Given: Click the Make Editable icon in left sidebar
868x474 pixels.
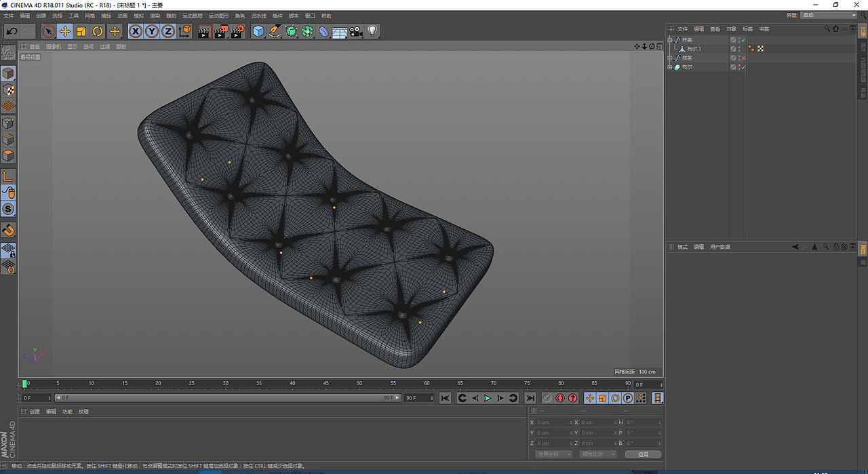Looking at the screenshot, I should (x=8, y=53).
